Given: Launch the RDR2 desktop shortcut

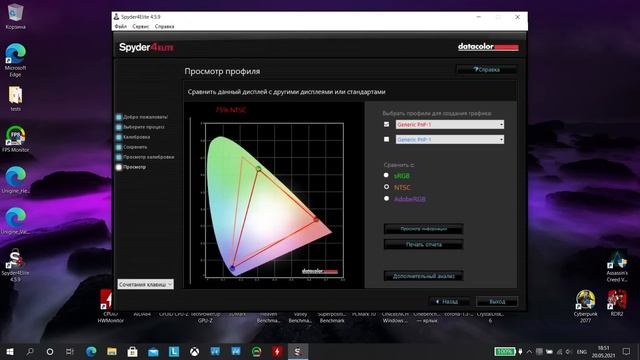Looking at the screenshot, I should click(617, 303).
